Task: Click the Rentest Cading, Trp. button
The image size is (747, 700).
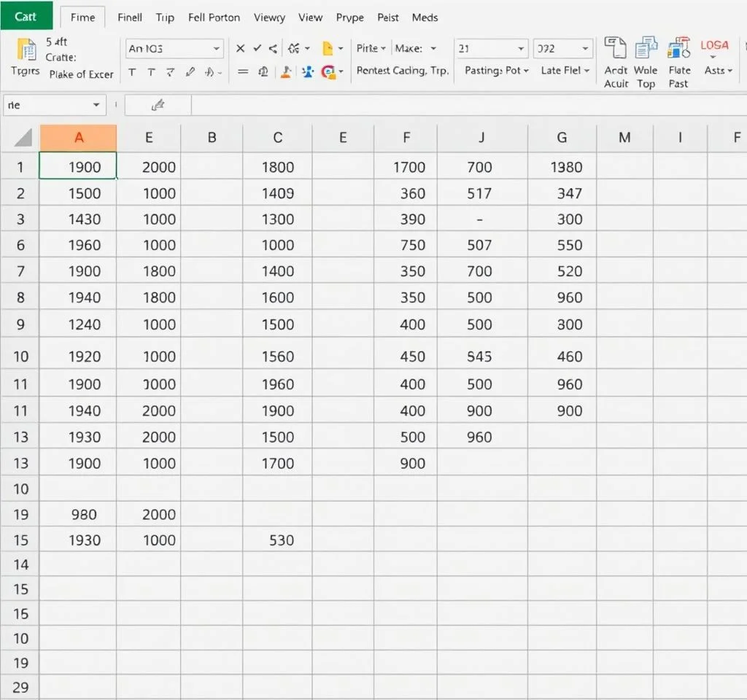Action: pos(402,71)
